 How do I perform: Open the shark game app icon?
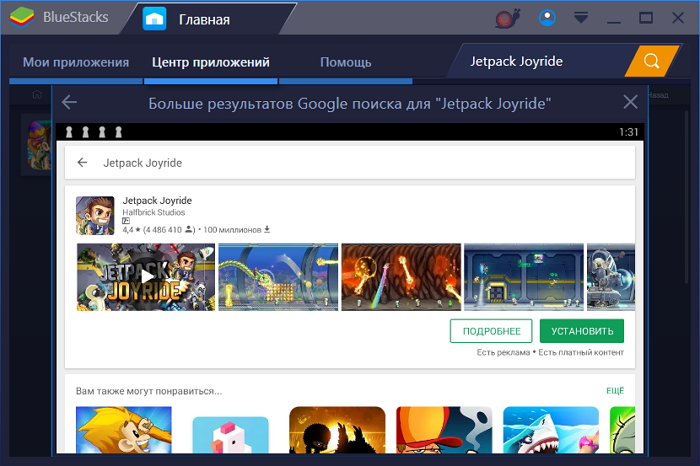(551, 430)
